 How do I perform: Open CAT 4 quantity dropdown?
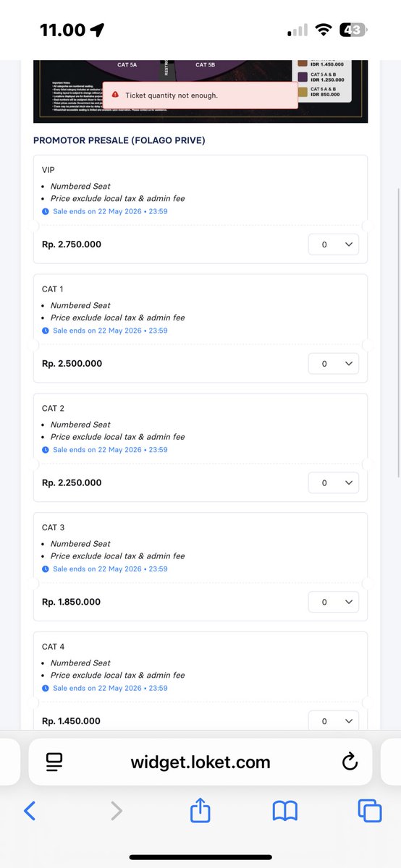point(334,720)
